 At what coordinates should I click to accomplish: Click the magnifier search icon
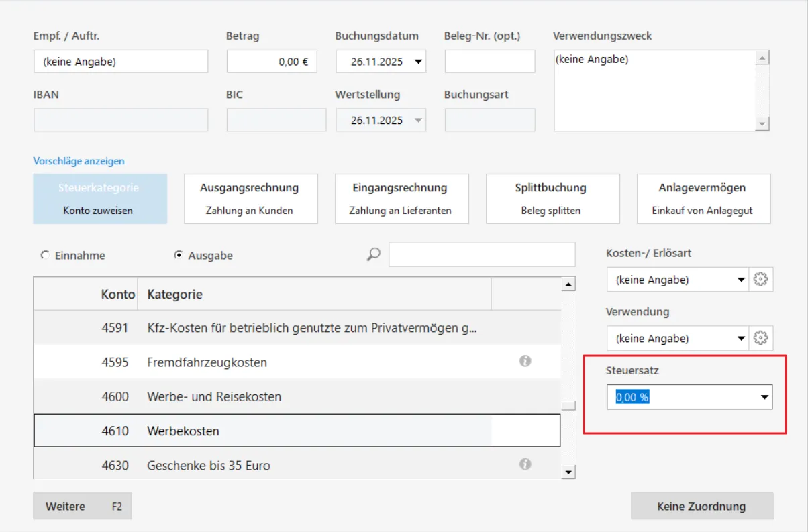[x=374, y=254]
